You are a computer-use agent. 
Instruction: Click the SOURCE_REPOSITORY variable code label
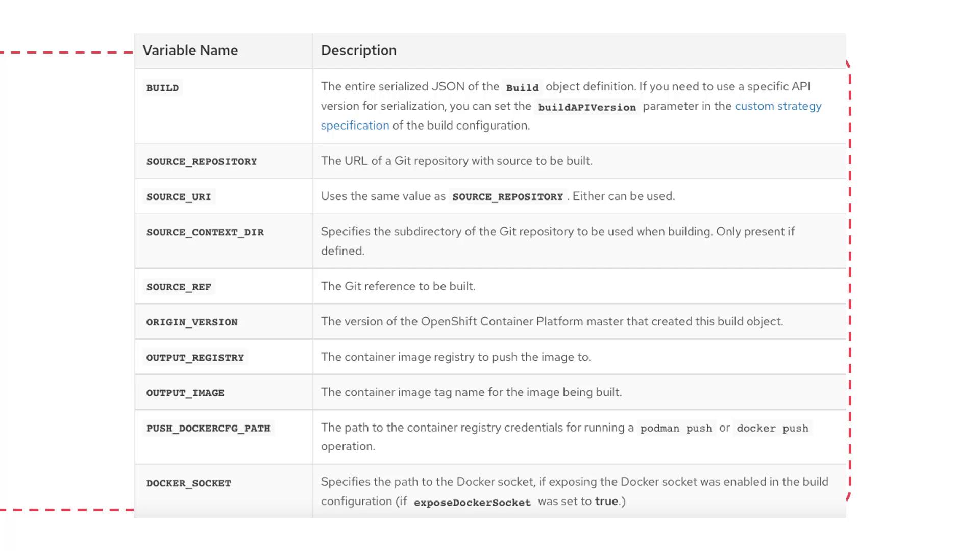pyautogui.click(x=202, y=162)
